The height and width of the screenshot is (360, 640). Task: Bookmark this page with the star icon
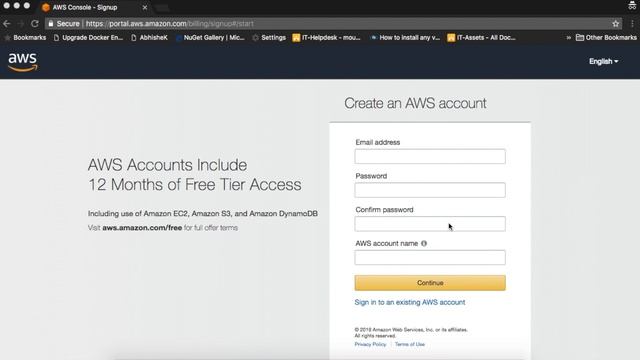pyautogui.click(x=616, y=24)
